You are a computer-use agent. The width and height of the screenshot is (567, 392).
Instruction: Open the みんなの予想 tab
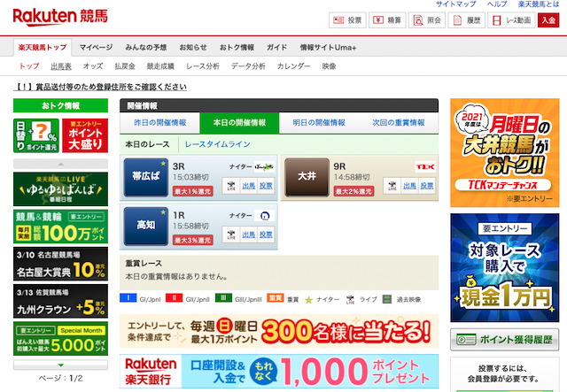145,47
